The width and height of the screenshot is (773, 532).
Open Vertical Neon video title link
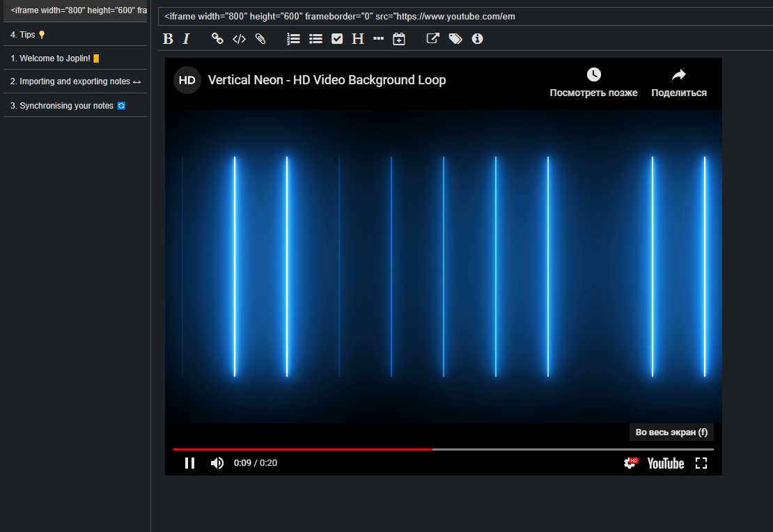pyautogui.click(x=327, y=80)
